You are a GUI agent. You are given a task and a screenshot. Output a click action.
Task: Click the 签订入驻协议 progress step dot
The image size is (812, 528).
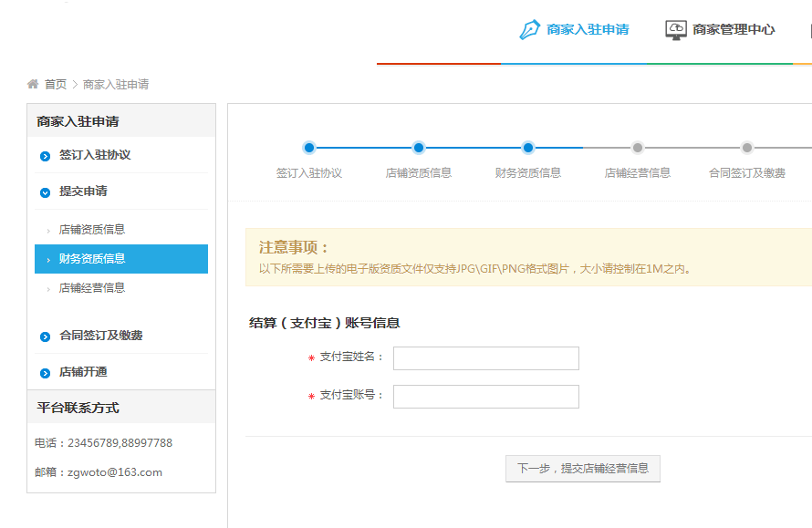point(309,148)
